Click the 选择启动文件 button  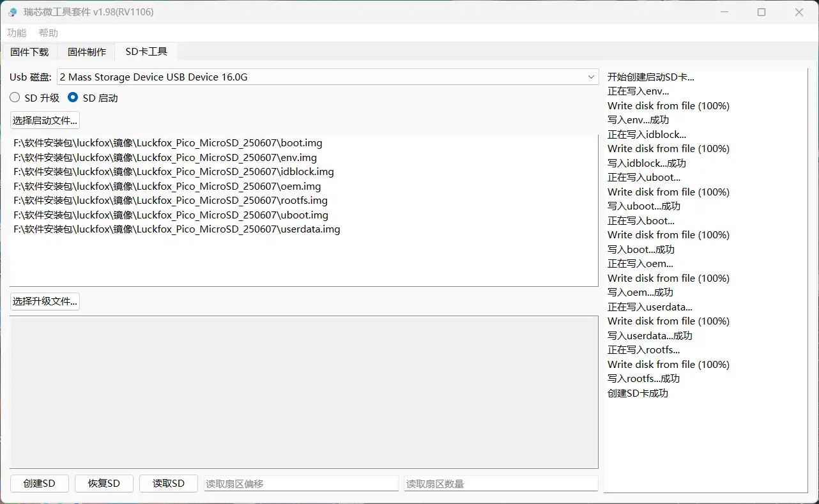point(45,120)
